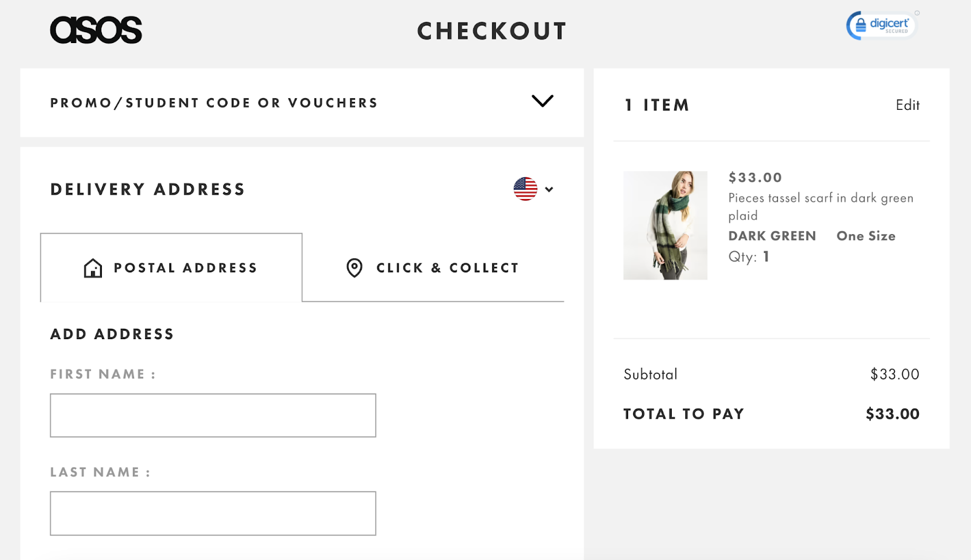Click the Total to Pay amount
This screenshot has height=560, width=971.
pyautogui.click(x=892, y=414)
